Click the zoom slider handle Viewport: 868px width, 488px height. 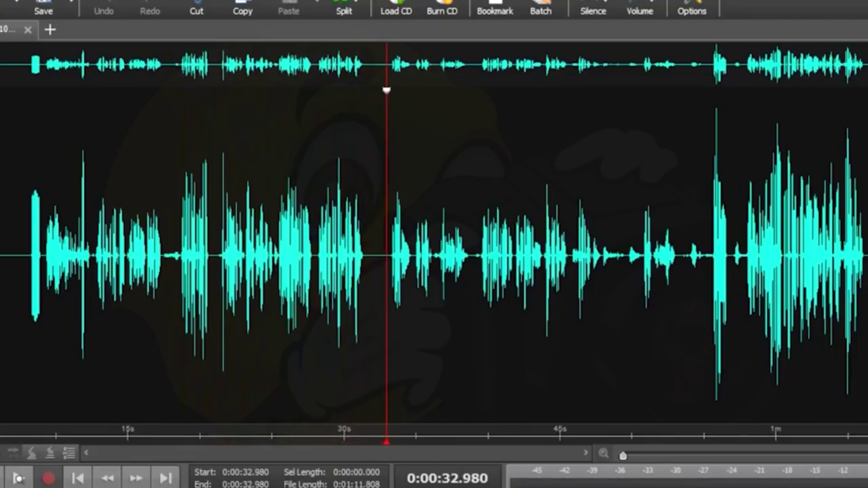(623, 456)
